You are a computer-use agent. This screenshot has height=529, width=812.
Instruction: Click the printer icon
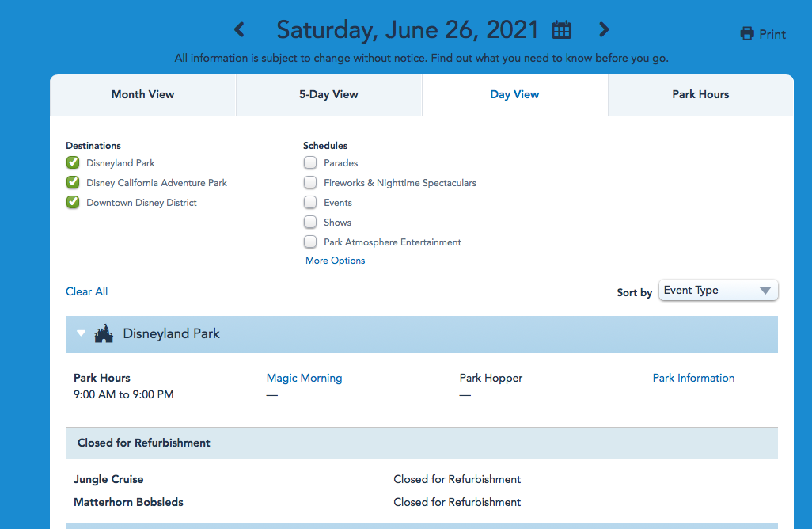click(x=746, y=34)
